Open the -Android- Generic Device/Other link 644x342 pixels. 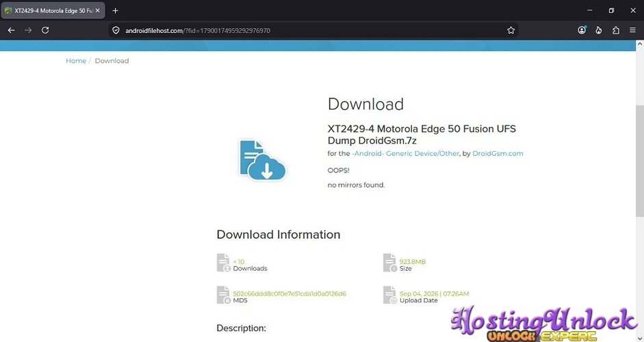point(405,153)
